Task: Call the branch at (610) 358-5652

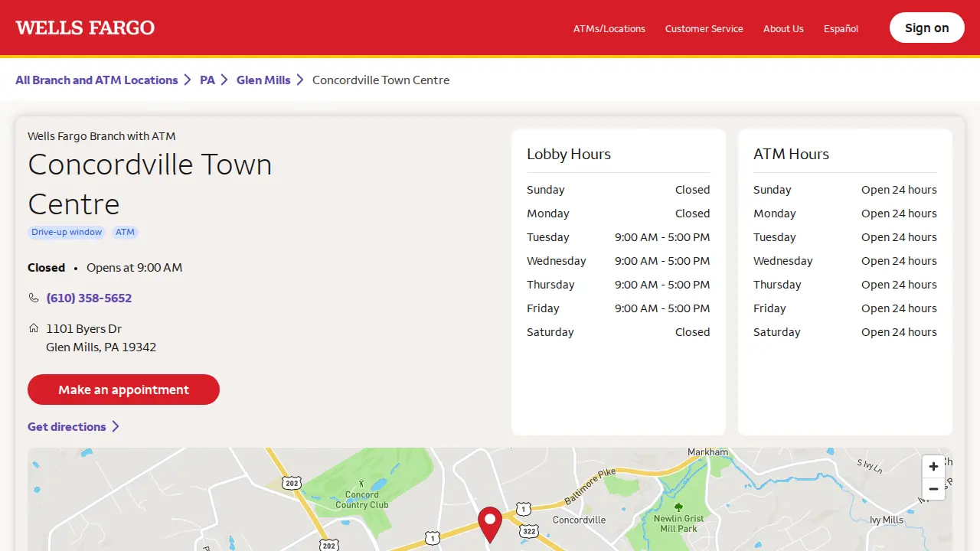Action: [x=89, y=298]
